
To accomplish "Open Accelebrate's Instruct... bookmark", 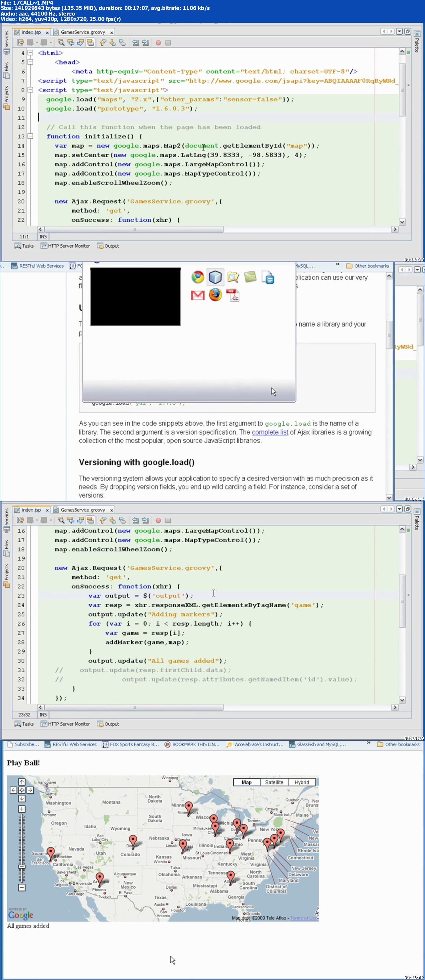I will tap(255, 744).
